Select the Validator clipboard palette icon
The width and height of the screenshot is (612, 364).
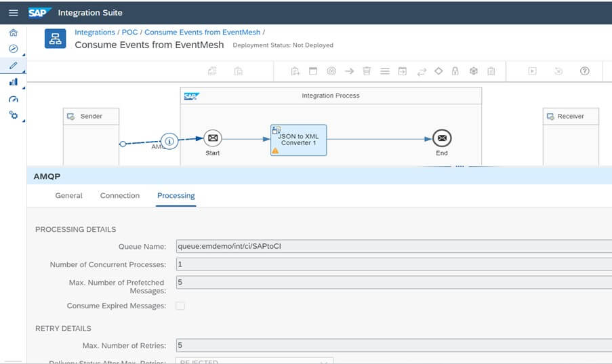[x=491, y=71]
